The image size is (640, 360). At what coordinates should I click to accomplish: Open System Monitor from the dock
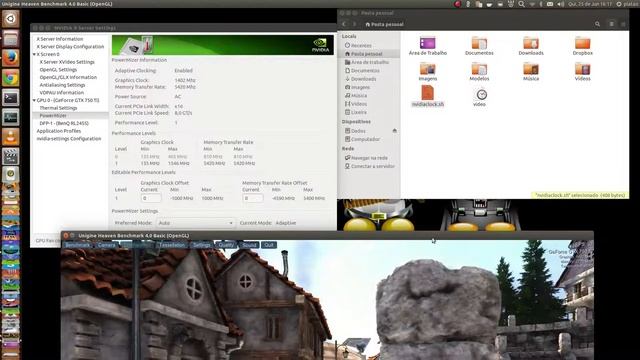(11, 118)
